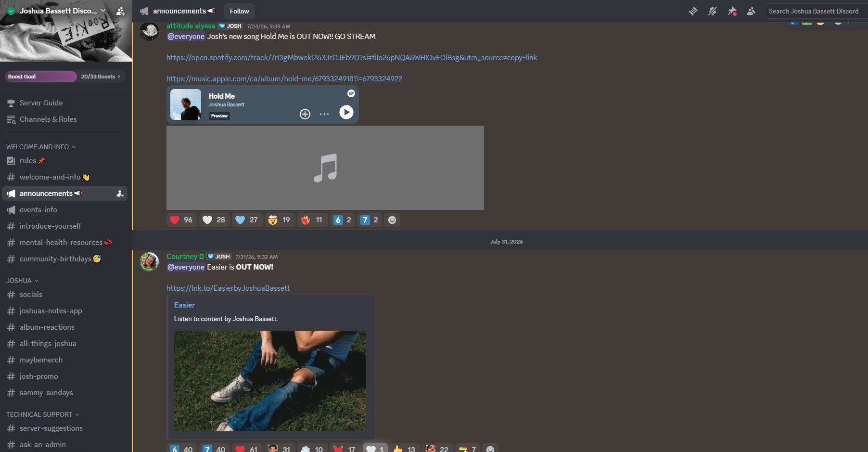Open the joshuas-notes-app channel
The width and height of the screenshot is (868, 452).
click(65, 311)
